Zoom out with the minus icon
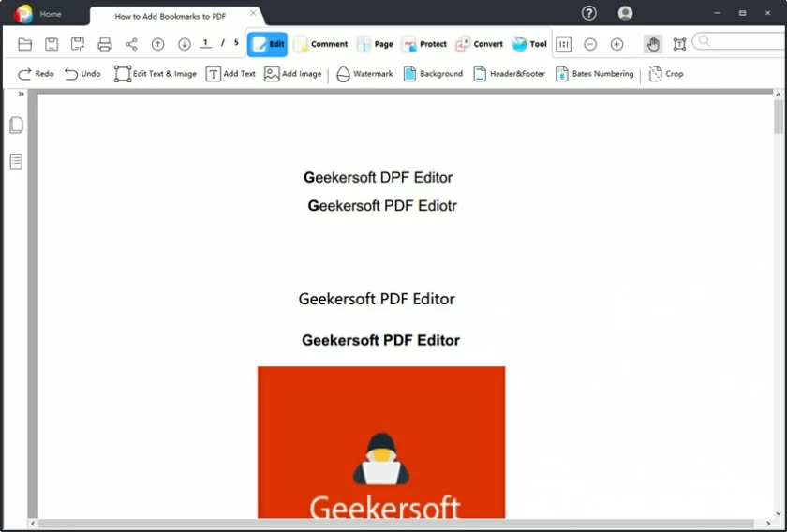Screen dimensions: 787x532 coord(590,44)
